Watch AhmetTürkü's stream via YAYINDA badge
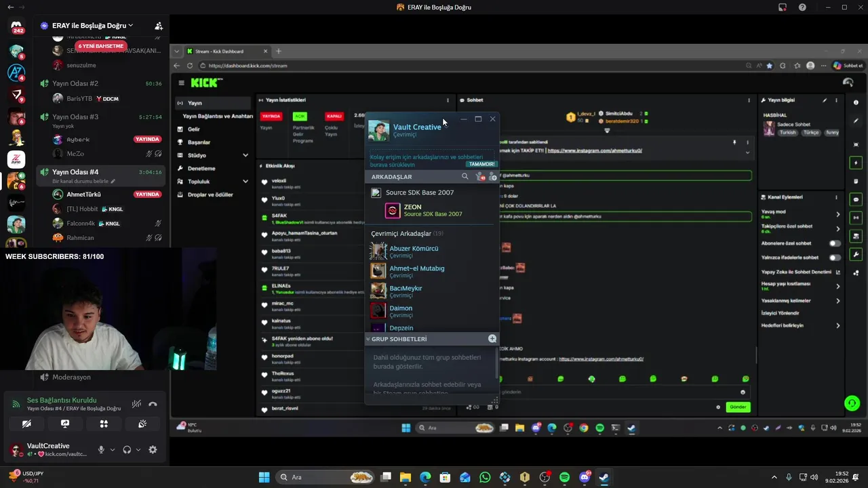The image size is (868, 488). point(147,195)
